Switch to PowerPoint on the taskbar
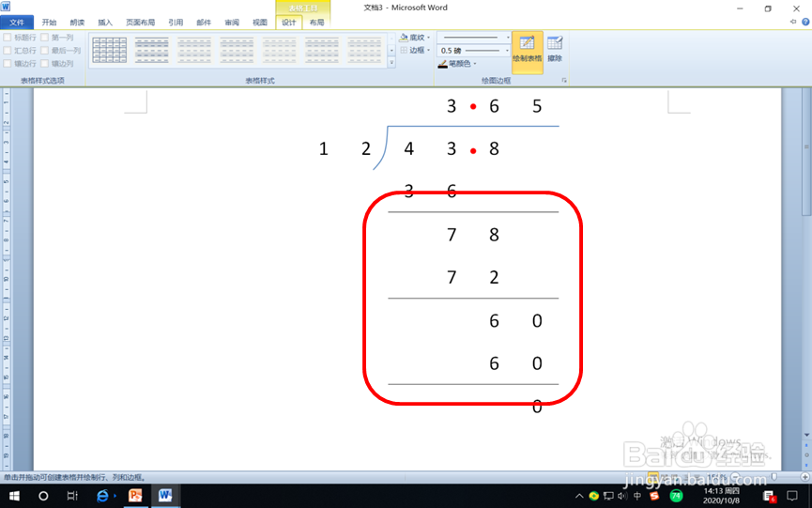 click(x=135, y=496)
